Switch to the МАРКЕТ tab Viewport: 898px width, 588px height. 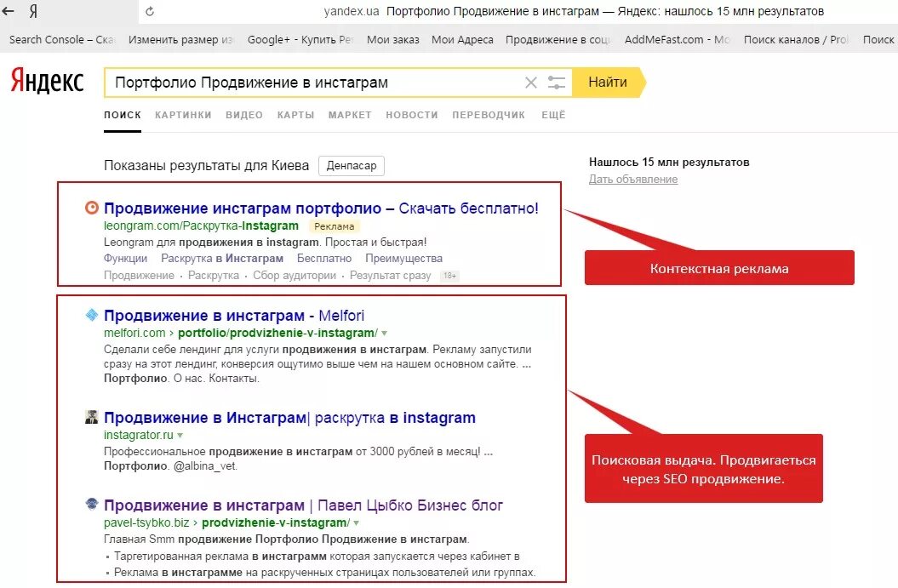point(350,115)
